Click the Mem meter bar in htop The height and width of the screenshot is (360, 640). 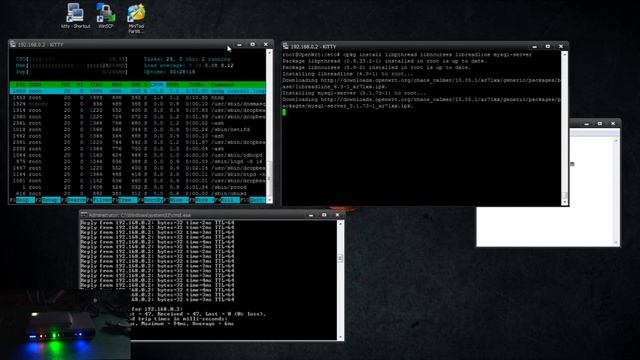pos(71,65)
